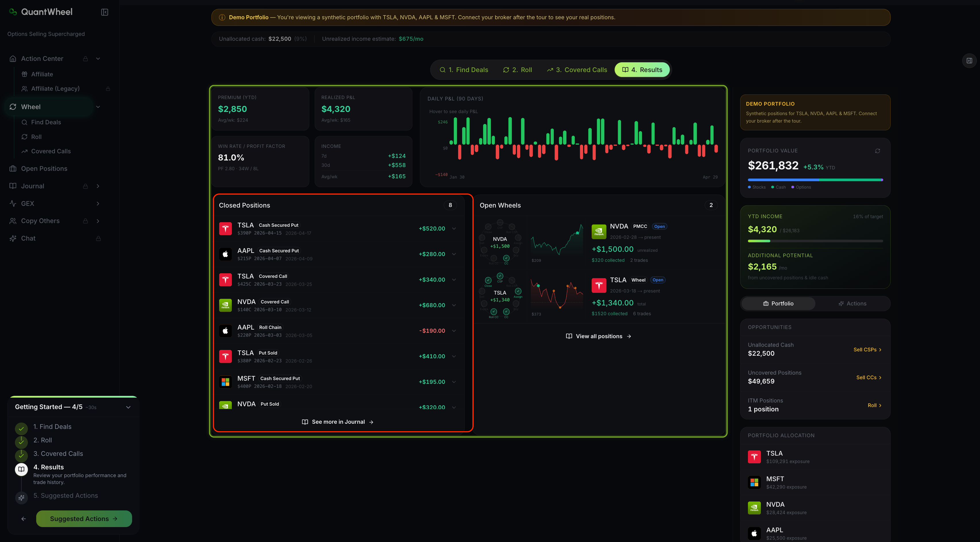Click the Results step book icon in checklist
980x542 pixels.
tap(21, 469)
